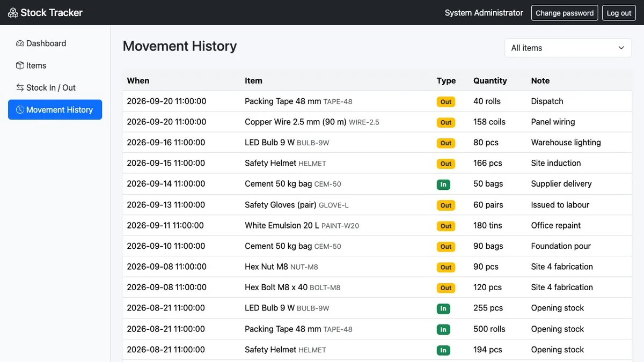
Task: Click the Panel wiring note
Action: pos(553,122)
